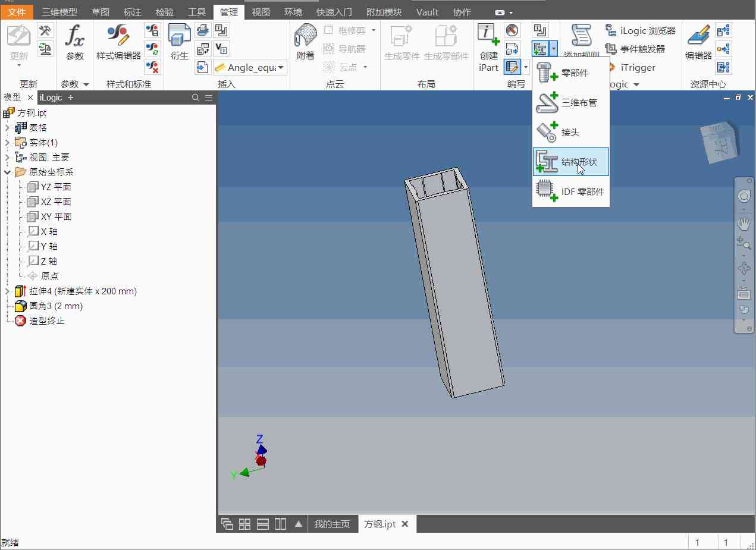Click the cascade windows icon in the document bar

(227, 524)
